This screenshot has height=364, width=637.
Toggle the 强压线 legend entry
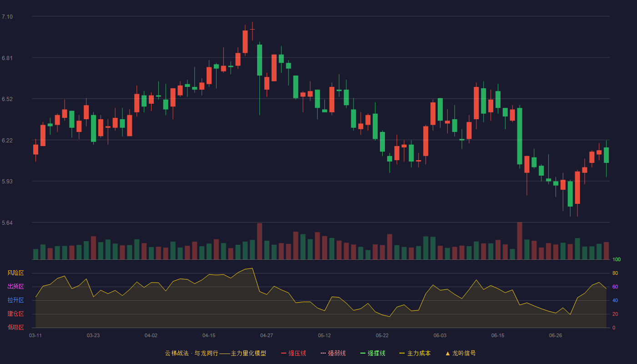[x=293, y=353]
